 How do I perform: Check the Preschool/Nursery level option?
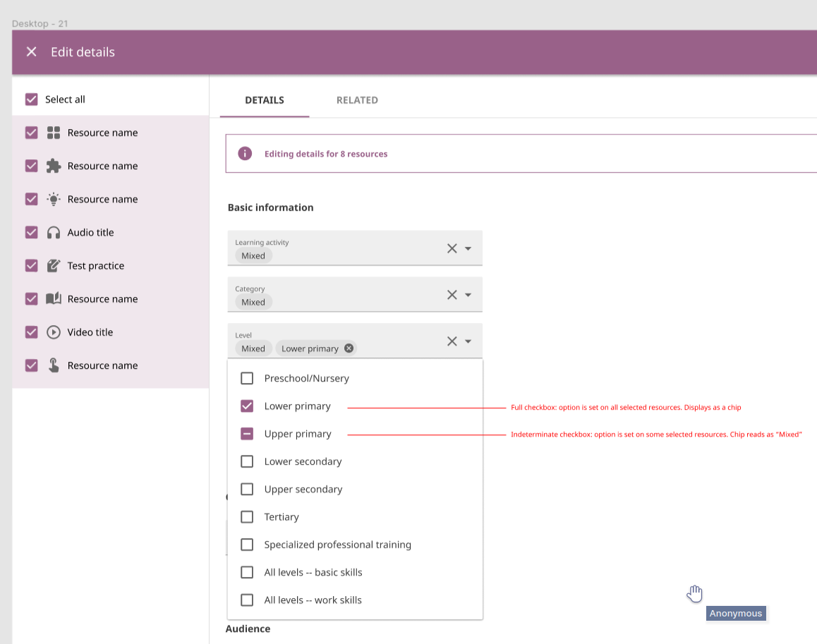coord(247,378)
